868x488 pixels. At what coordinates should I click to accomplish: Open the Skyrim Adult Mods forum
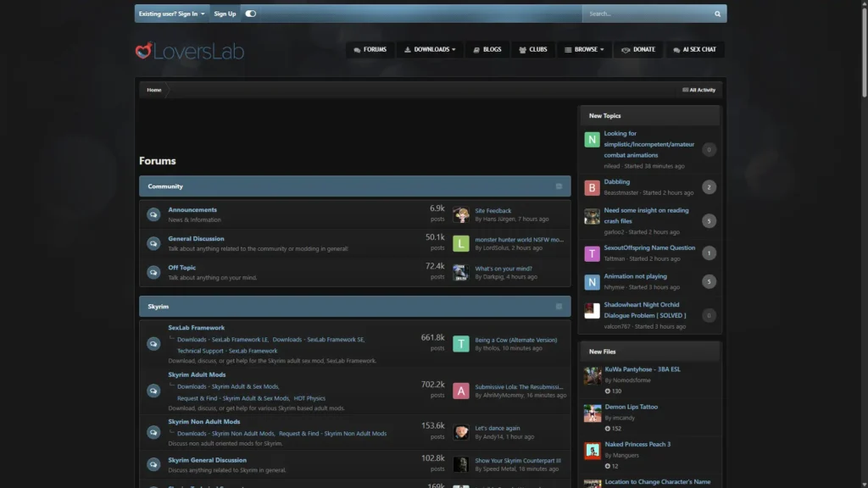(197, 374)
